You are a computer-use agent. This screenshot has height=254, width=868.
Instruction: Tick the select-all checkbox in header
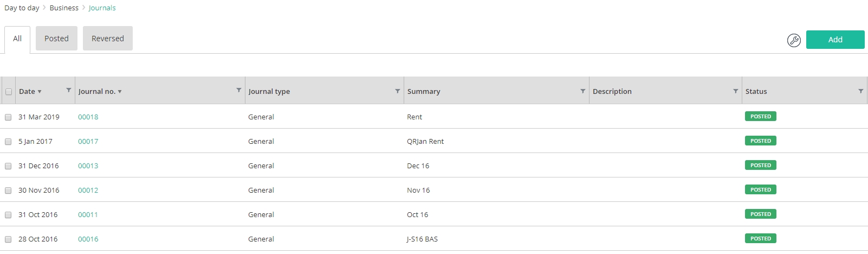[9, 92]
